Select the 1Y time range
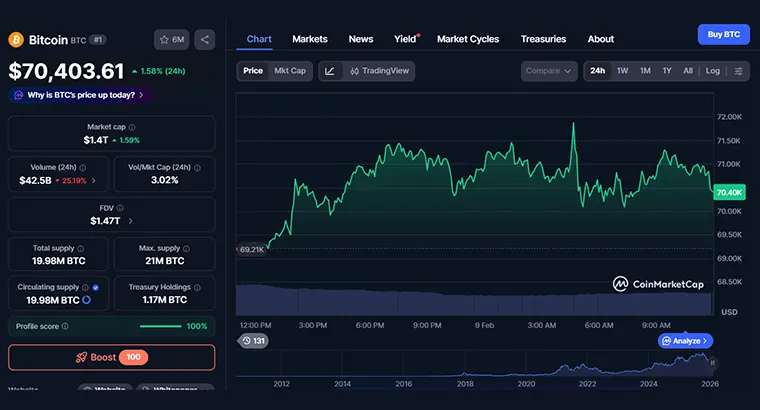This screenshot has height=410, width=760. pyautogui.click(x=667, y=71)
